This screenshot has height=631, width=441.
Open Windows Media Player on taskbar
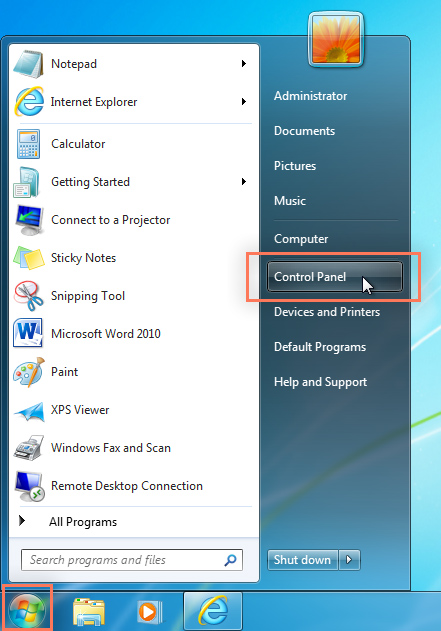point(150,612)
